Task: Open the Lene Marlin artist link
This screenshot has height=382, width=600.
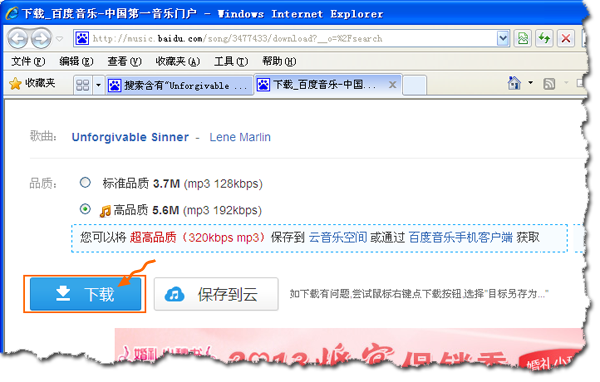Action: pyautogui.click(x=240, y=137)
